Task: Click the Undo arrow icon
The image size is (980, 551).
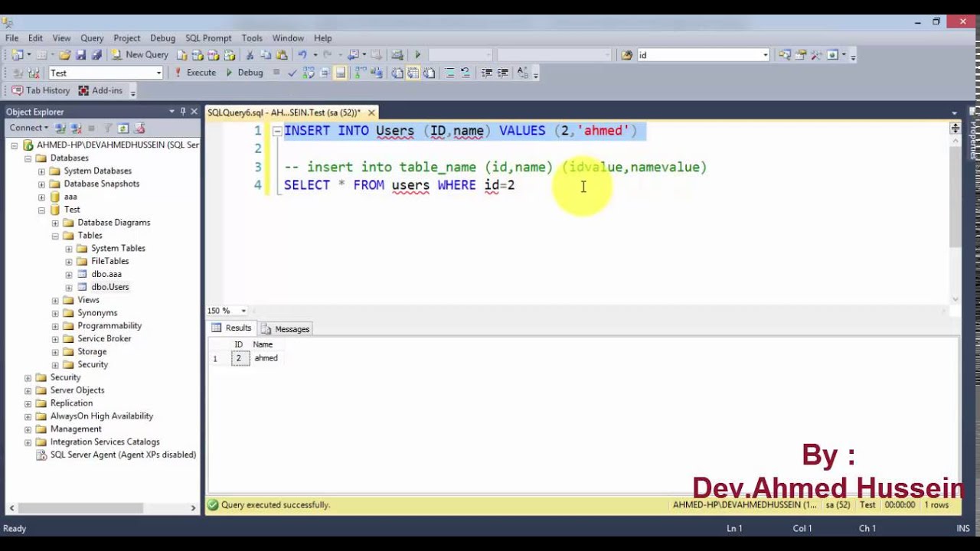Action: coord(302,55)
